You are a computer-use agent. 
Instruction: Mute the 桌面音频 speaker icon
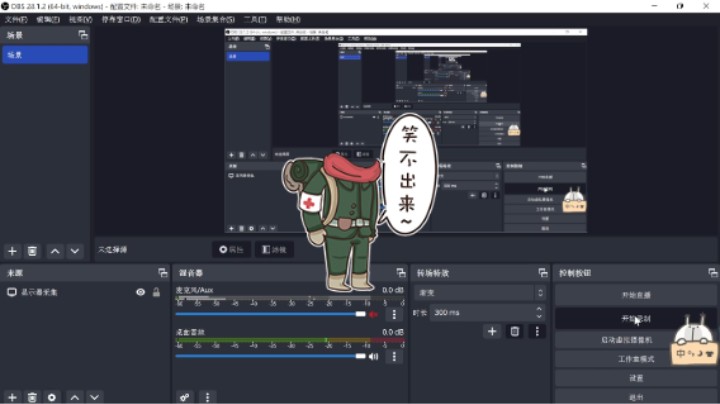click(x=373, y=357)
